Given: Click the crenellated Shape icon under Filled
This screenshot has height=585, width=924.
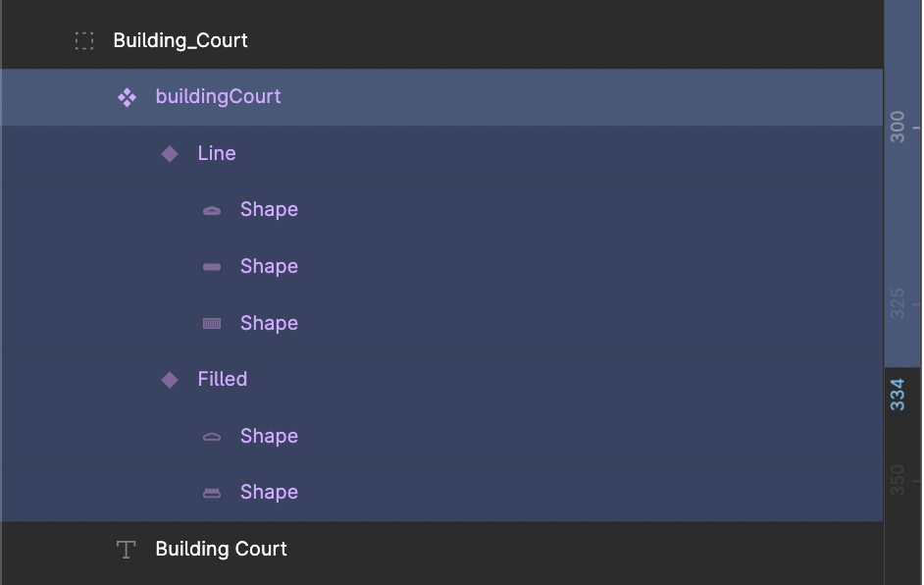Looking at the screenshot, I should [x=212, y=494].
